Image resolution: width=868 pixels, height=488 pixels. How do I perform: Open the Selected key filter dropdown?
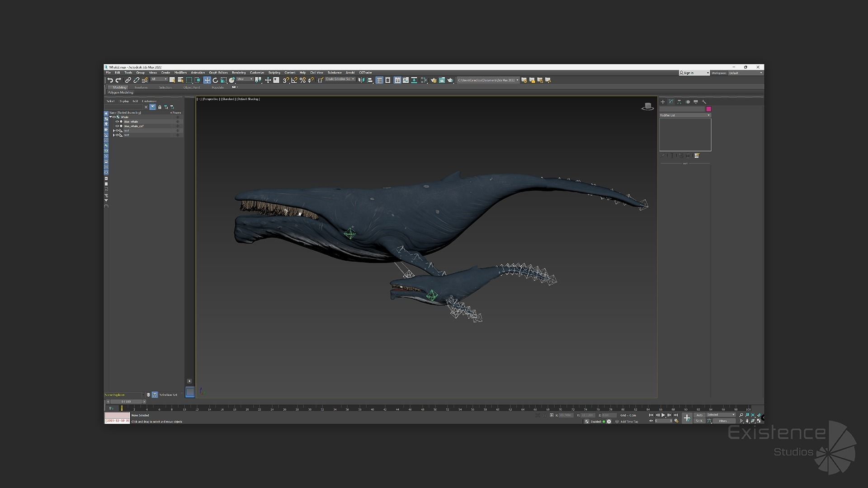tap(721, 415)
